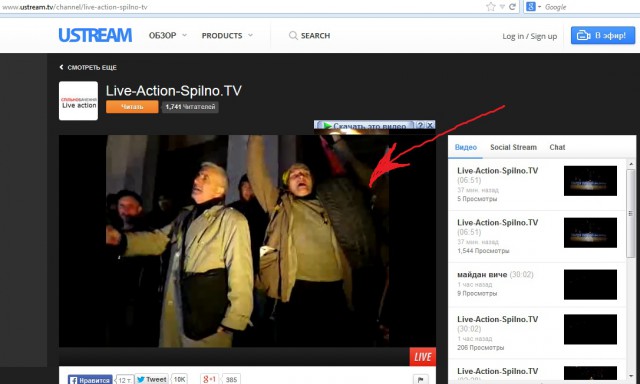This screenshot has width=640, height=384.
Task: Open the ОБЗОР dropdown menu
Action: [167, 36]
